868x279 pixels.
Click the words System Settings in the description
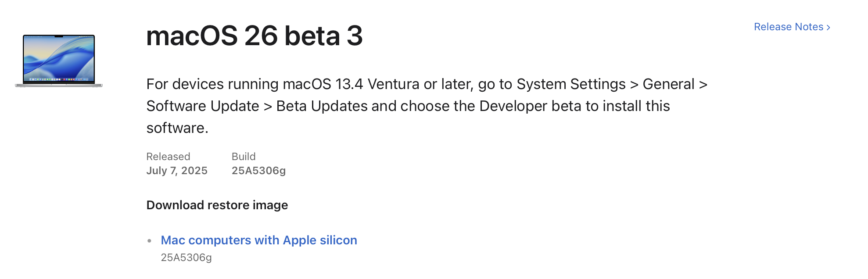571,84
